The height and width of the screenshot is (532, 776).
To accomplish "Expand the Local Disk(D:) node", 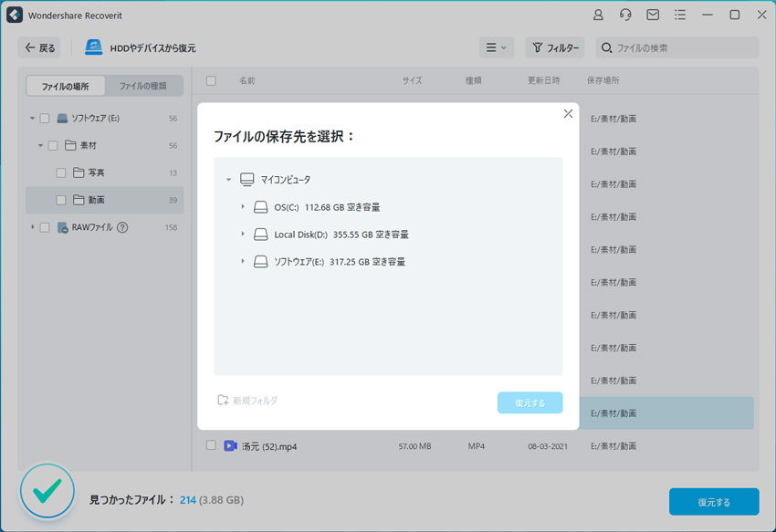I will tap(243, 235).
